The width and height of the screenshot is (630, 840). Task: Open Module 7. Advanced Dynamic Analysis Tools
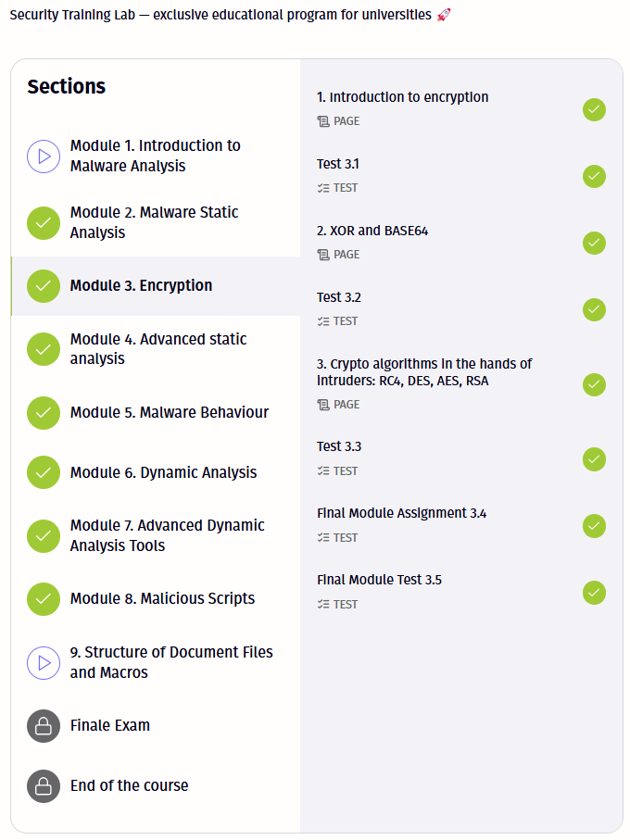(167, 535)
